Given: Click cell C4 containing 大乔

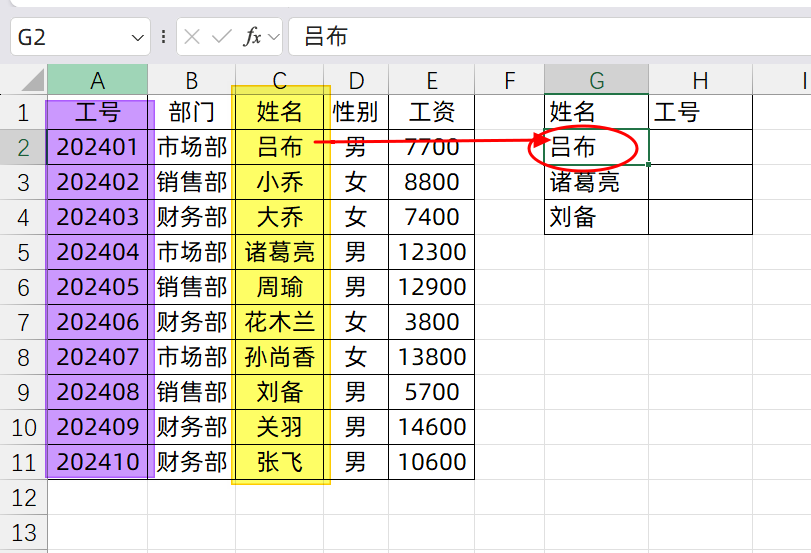Looking at the screenshot, I should 279,217.
